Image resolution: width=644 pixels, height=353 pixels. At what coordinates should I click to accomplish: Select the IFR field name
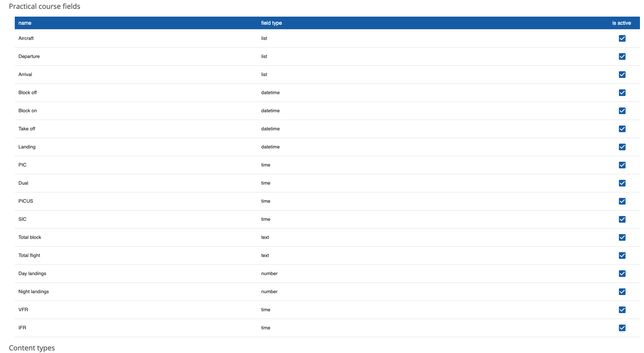pos(22,328)
